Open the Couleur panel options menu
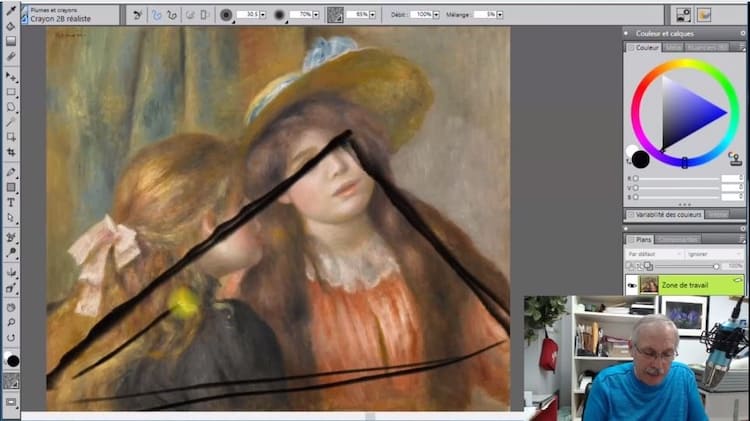This screenshot has height=421, width=750. pyautogui.click(x=742, y=47)
